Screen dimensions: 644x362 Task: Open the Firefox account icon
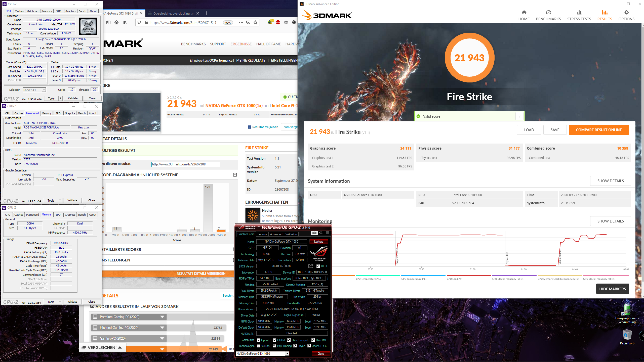(286, 22)
